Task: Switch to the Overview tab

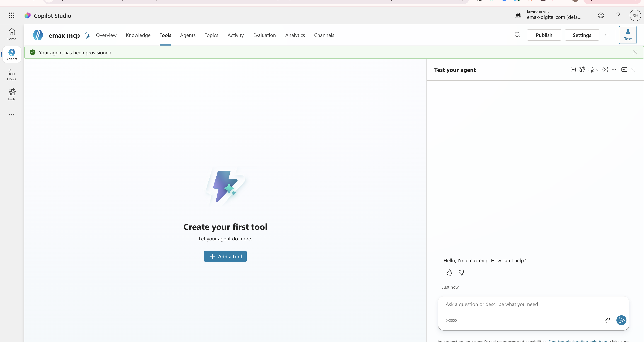Action: pyautogui.click(x=106, y=35)
